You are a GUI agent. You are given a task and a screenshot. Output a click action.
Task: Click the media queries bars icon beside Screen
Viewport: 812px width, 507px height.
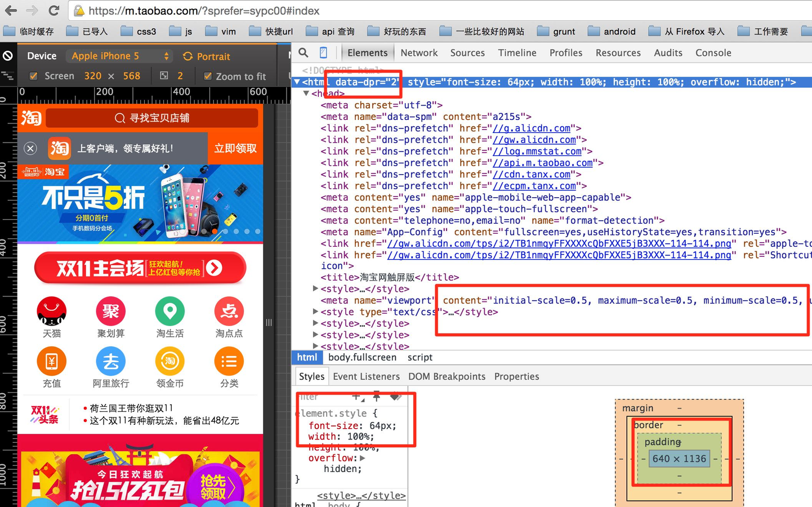pyautogui.click(x=7, y=75)
